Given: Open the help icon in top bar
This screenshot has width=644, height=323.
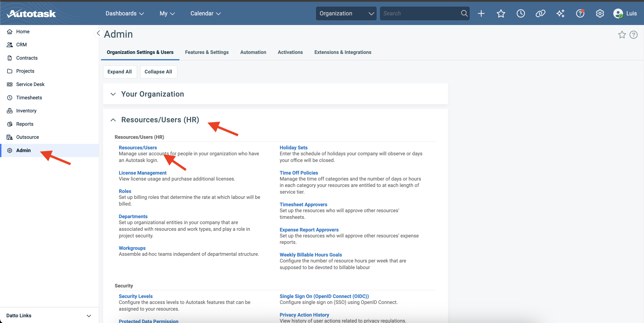Looking at the screenshot, I should coord(580,14).
